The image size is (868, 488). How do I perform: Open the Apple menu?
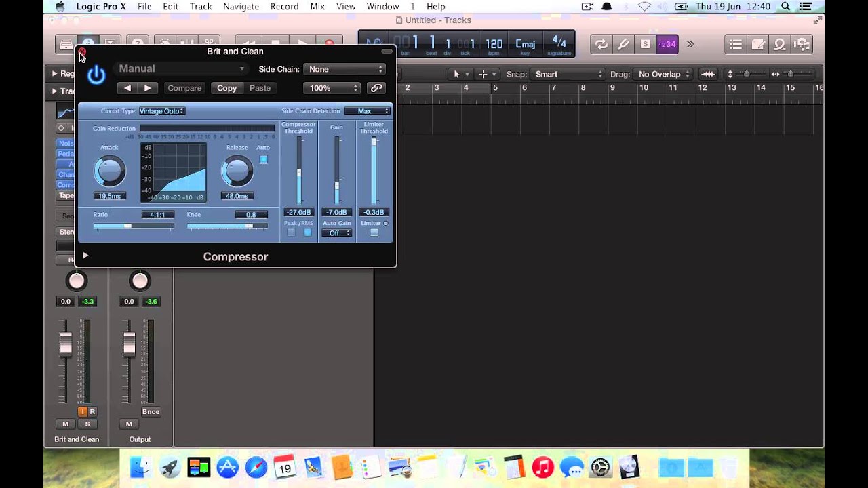click(x=60, y=7)
